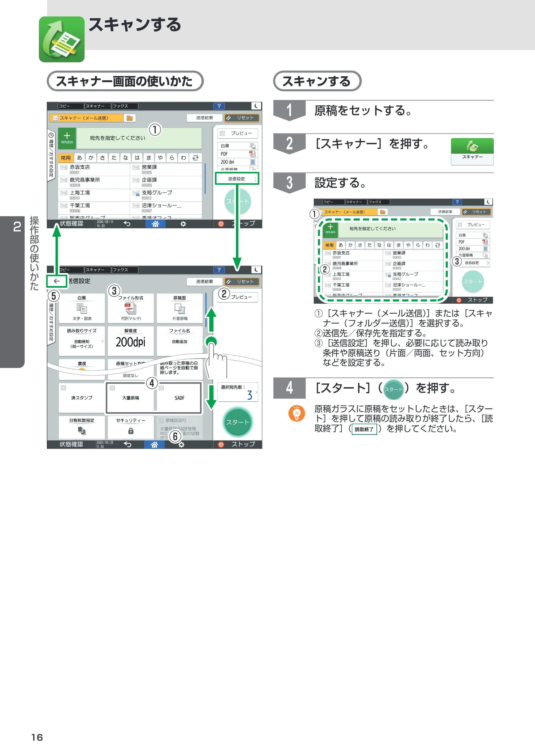This screenshot has height=756, width=535.
Task: Tap the home icon on the 送信設定 screen
Action: point(154,445)
